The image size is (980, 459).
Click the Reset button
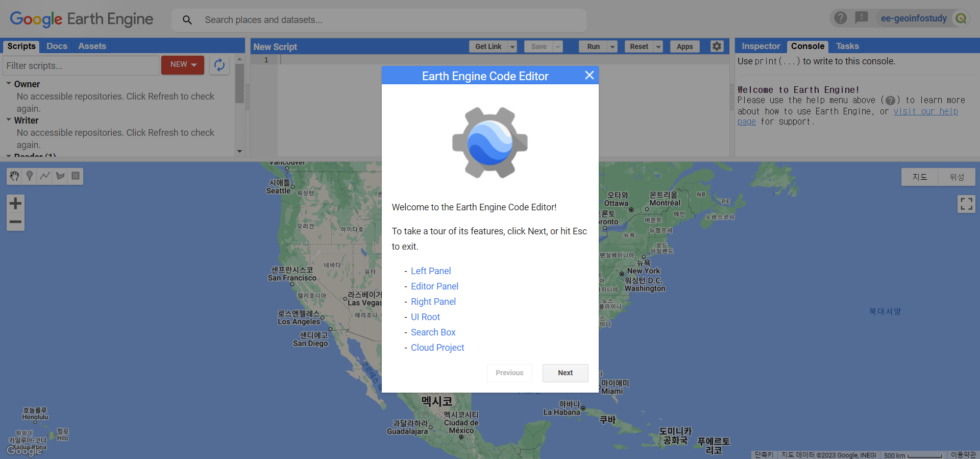pos(639,46)
